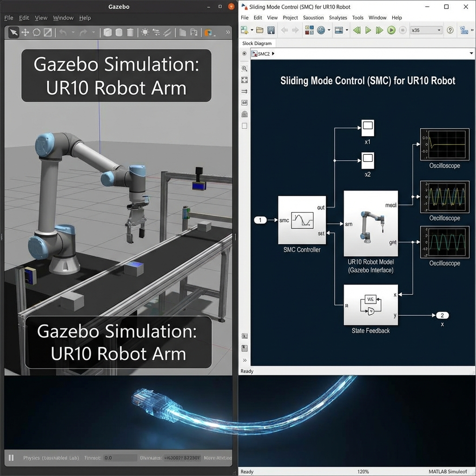Open the Tools menu in Simulink
The height and width of the screenshot is (476, 476).
coord(357,18)
